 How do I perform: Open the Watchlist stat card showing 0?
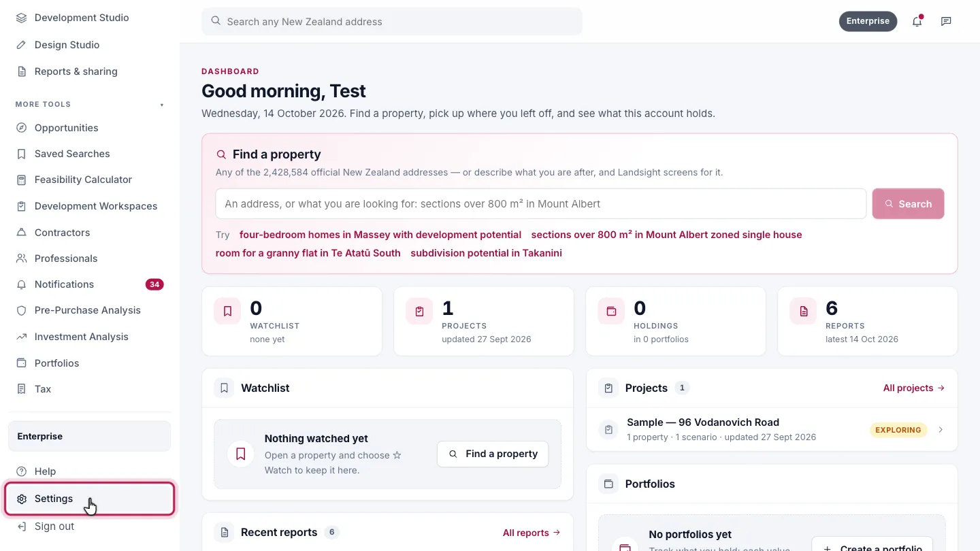(292, 321)
